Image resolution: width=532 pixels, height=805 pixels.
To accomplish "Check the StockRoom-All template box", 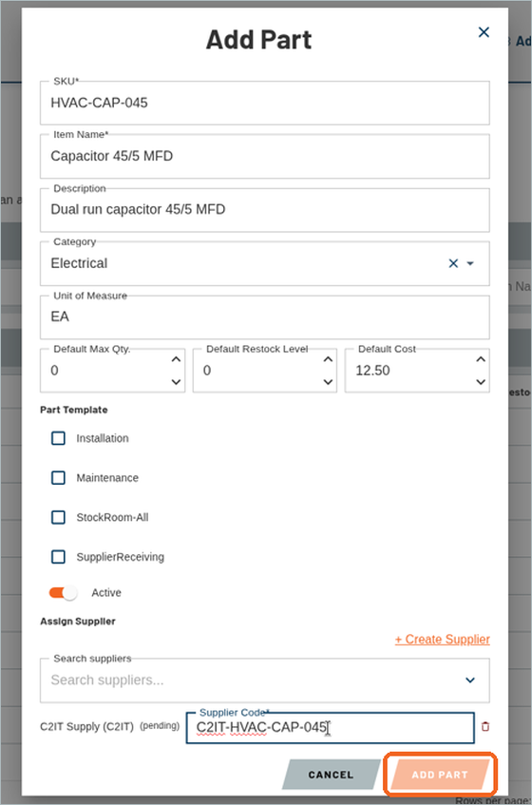I will point(59,517).
